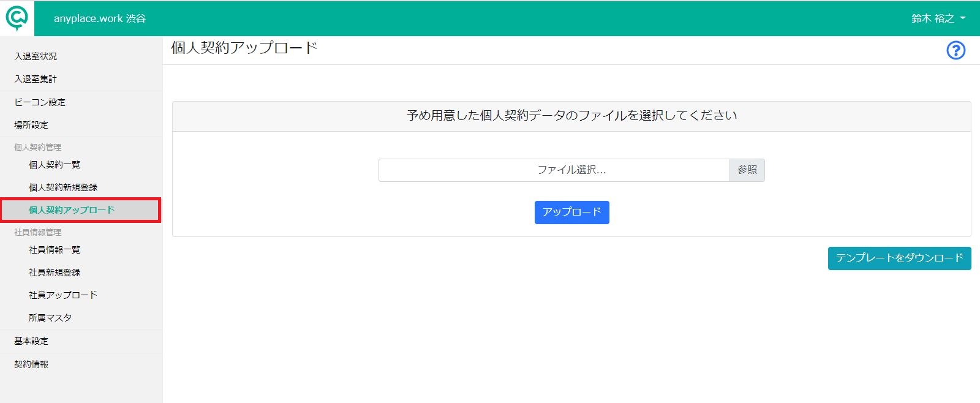
Task: Click テンプレートをダウンロード button
Action: pyautogui.click(x=900, y=258)
